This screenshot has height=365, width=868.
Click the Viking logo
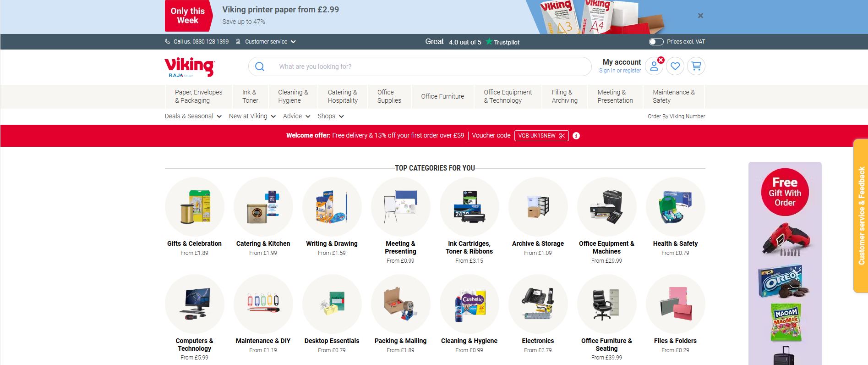190,67
